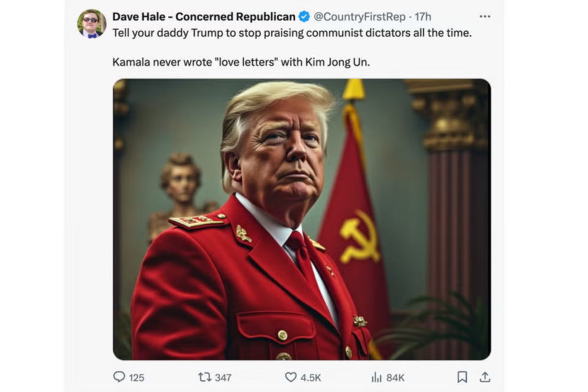Open Dave Hale's profile avatar
588x392 pixels.
(x=91, y=24)
